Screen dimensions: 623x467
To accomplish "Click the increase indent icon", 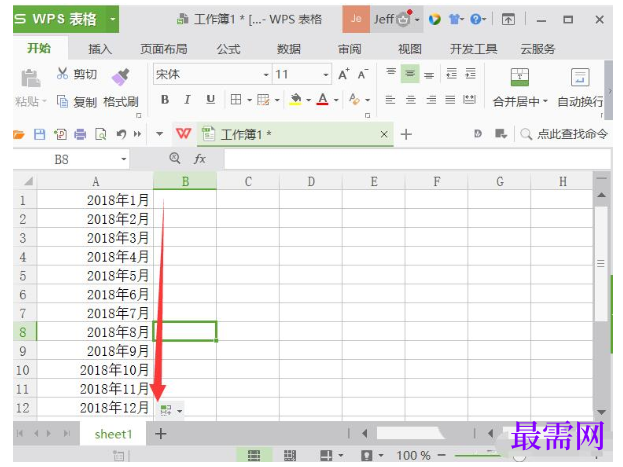I will coord(470,74).
